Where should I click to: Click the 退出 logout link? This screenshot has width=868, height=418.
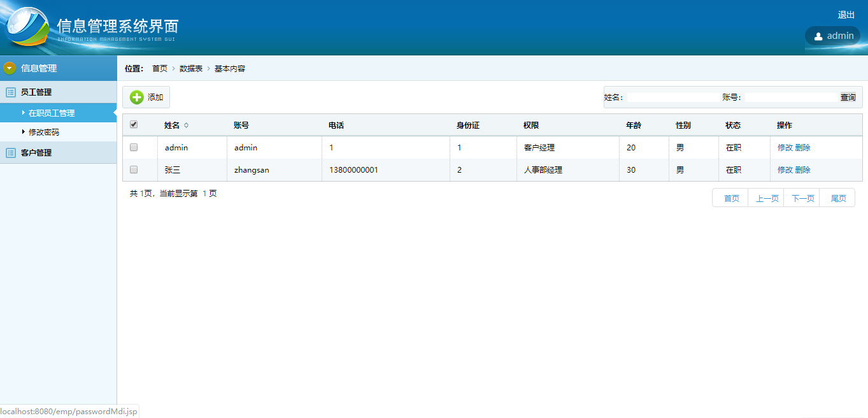(846, 15)
